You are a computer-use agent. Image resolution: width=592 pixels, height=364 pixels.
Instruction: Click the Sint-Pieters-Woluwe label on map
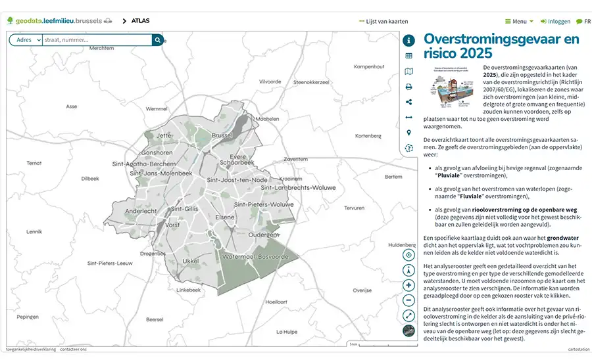point(264,204)
